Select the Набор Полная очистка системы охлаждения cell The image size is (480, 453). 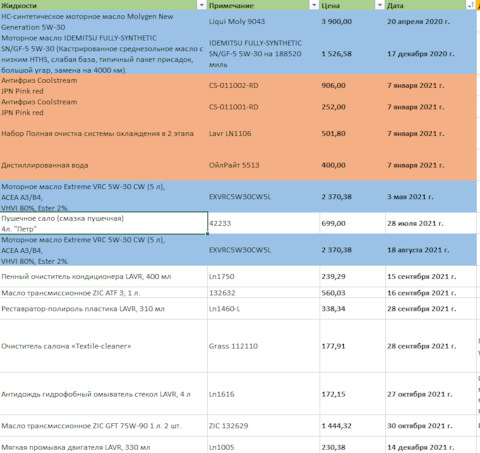pos(103,133)
